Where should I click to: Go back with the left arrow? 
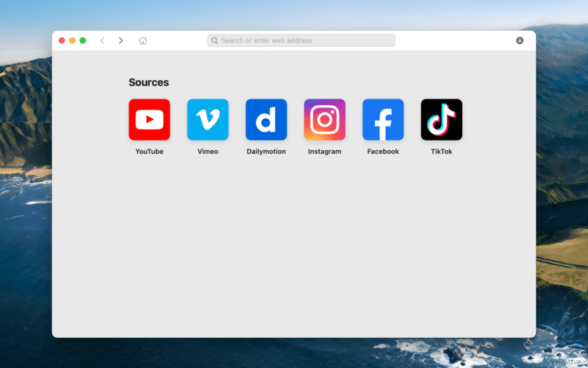pyautogui.click(x=102, y=40)
